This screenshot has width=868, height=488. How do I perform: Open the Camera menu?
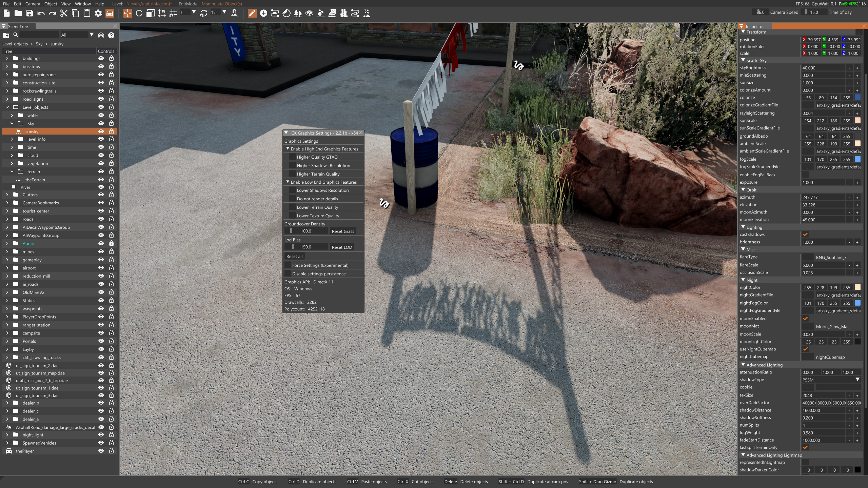click(33, 4)
